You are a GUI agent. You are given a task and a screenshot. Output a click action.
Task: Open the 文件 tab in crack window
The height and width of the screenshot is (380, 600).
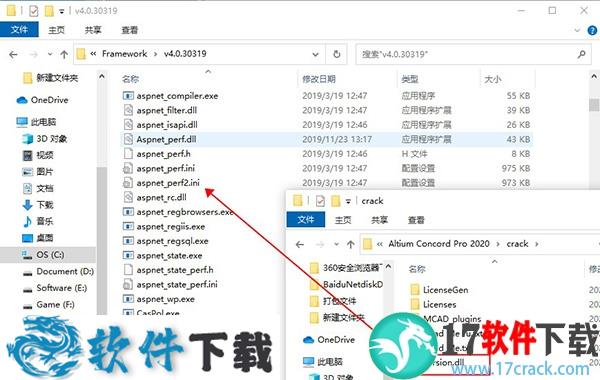coord(306,220)
